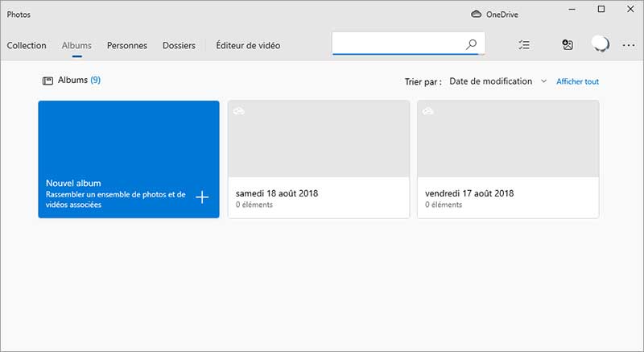The image size is (644, 352).
Task: Click the OneDrive cloud icon in title bar
Action: coord(476,14)
